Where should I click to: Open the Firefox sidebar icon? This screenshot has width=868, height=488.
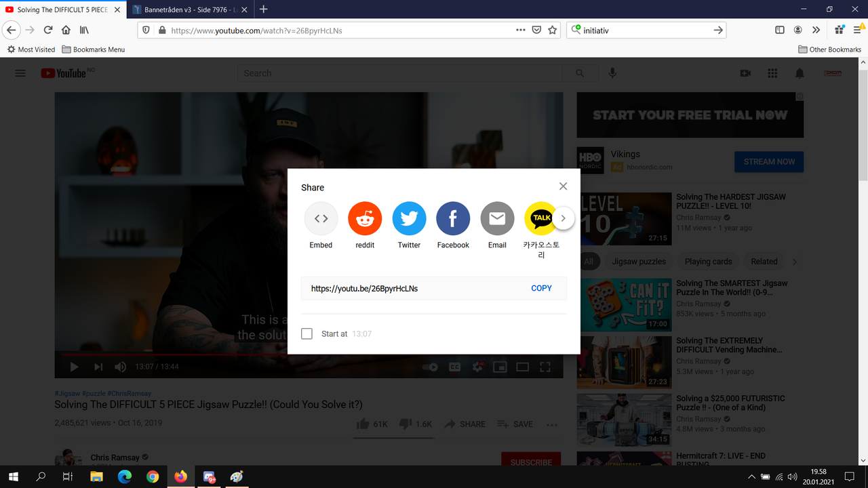click(x=780, y=30)
